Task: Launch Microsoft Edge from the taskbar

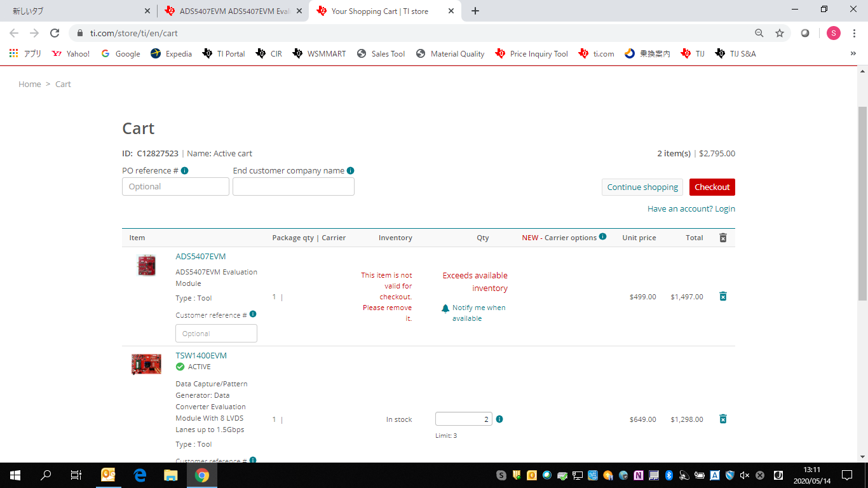Action: (x=139, y=475)
